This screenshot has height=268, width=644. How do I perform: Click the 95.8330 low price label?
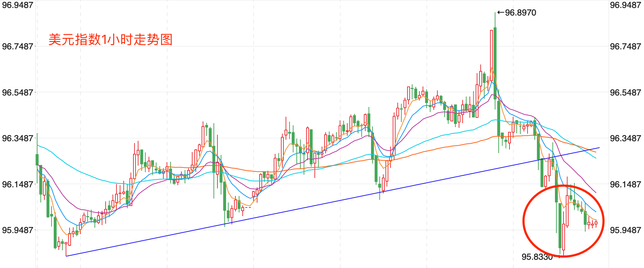537,257
